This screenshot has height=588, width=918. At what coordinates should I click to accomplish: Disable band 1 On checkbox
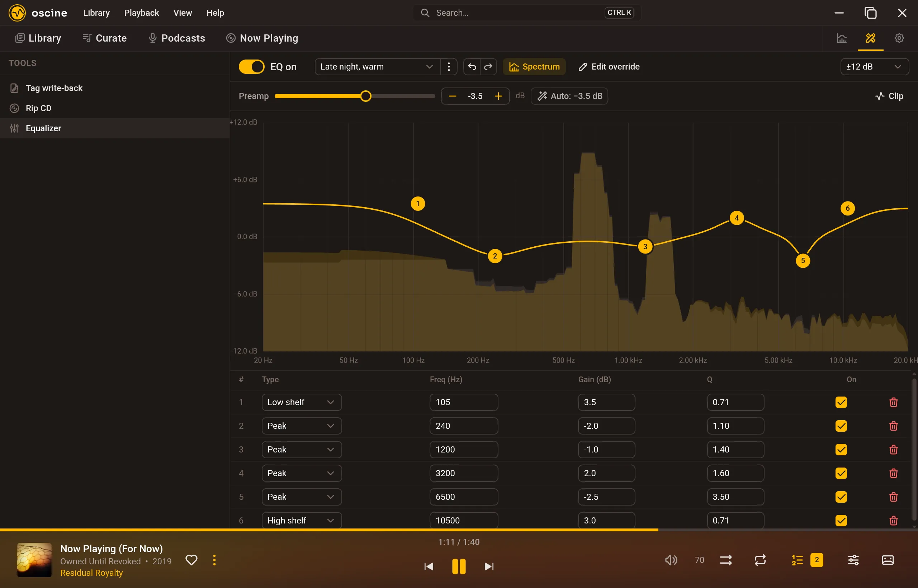tap(841, 402)
